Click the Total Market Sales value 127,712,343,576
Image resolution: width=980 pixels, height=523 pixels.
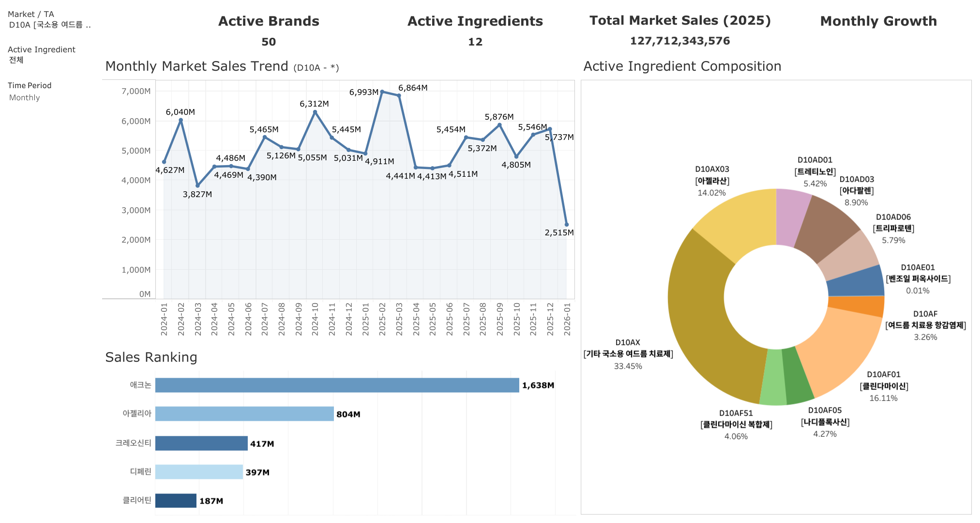(680, 41)
